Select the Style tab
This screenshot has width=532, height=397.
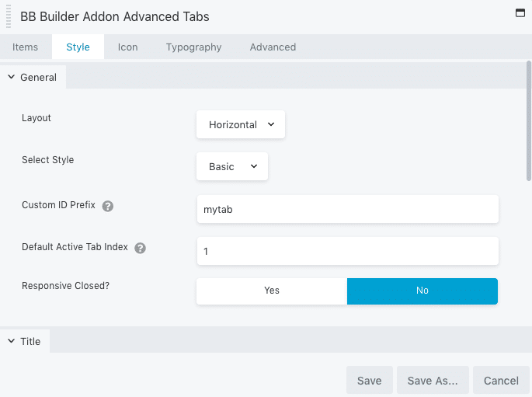click(x=78, y=47)
